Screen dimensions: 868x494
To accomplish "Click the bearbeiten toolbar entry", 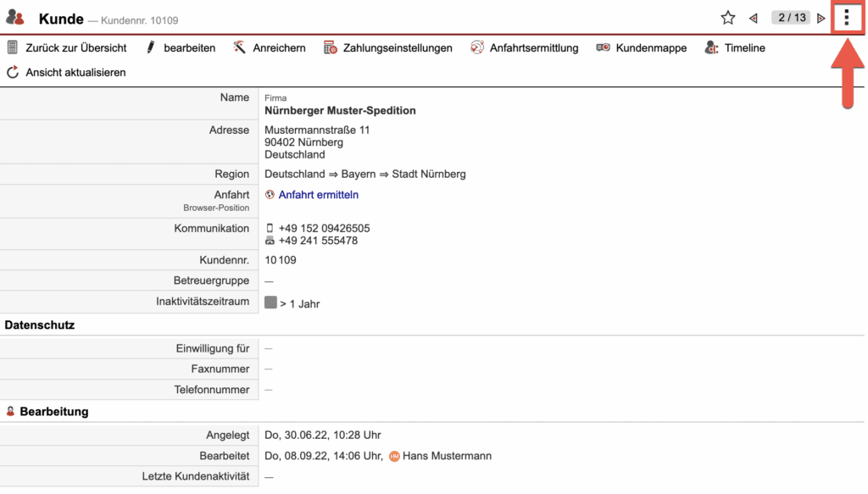I will (191, 47).
